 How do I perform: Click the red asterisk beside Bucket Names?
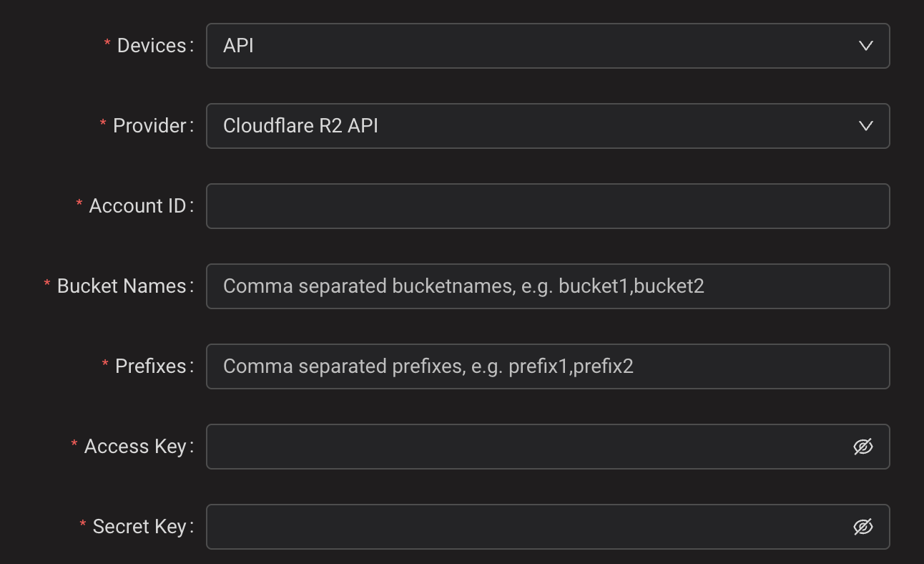click(47, 285)
